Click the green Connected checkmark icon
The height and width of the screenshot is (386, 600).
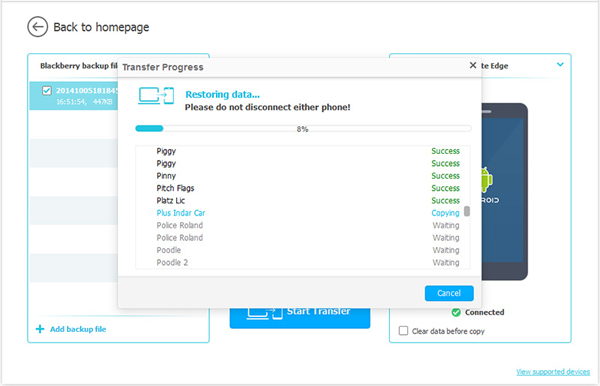(x=456, y=313)
